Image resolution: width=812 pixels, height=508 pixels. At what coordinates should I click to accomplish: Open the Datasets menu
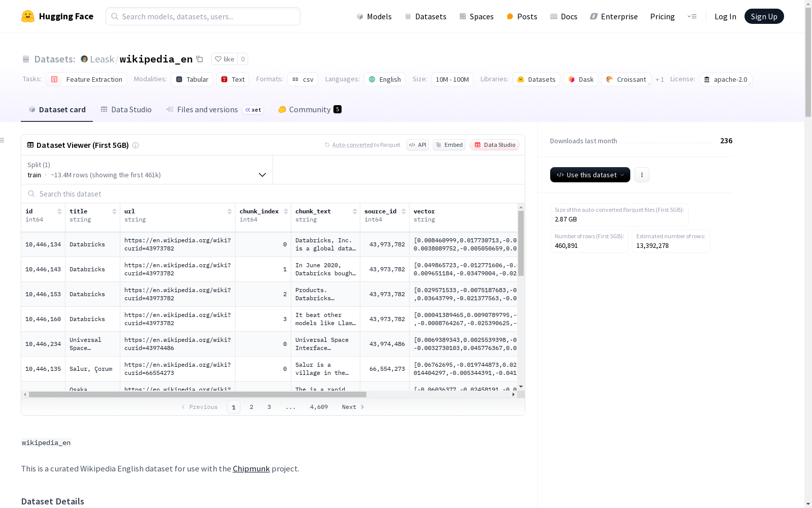425,16
